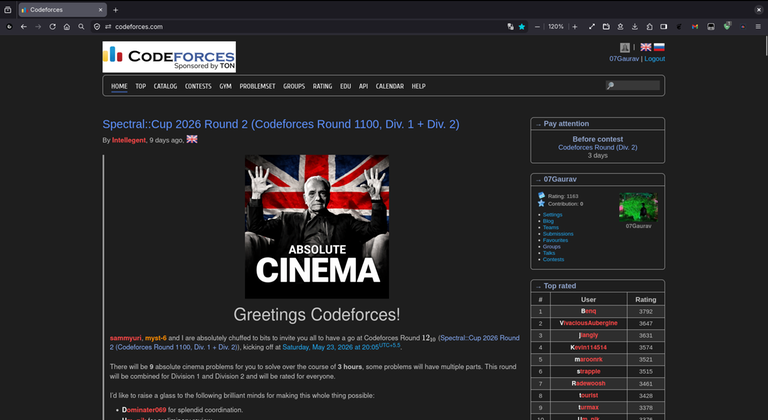Open the GYM menu item
This screenshot has height=420, width=768.
(225, 86)
